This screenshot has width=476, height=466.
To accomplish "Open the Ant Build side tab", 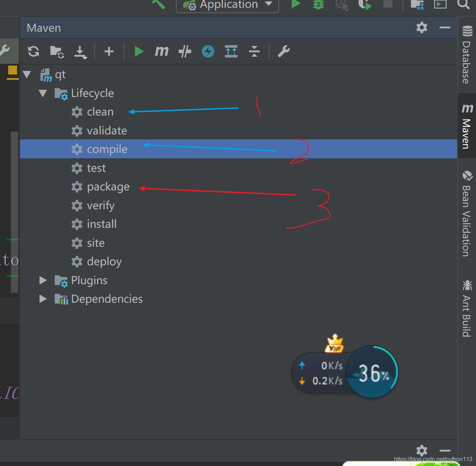I will click(x=467, y=308).
